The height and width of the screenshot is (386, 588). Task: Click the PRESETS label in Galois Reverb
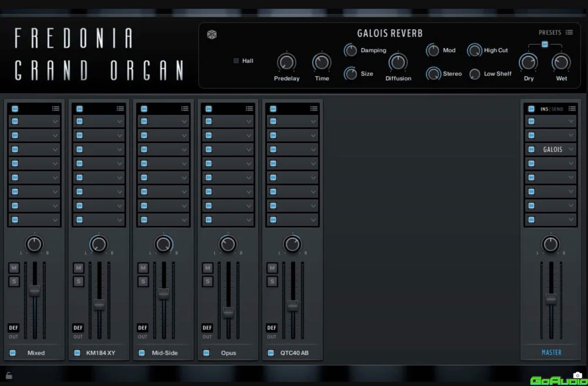tap(550, 32)
